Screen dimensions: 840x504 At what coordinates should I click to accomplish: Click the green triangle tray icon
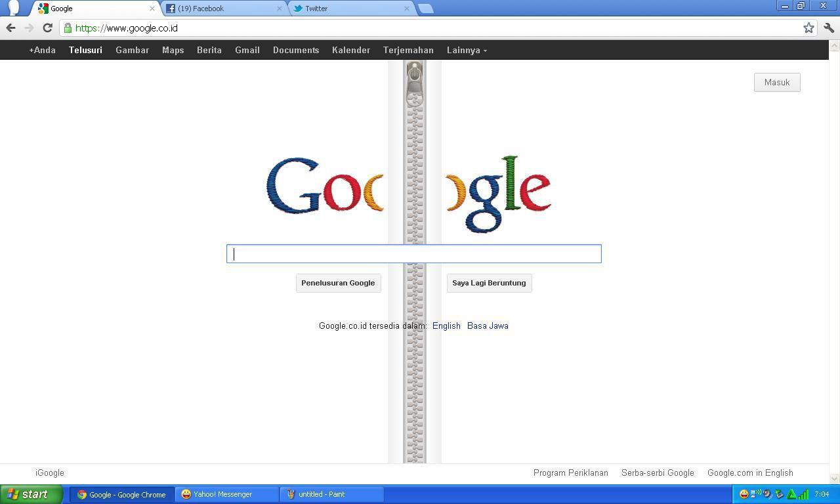click(x=791, y=494)
